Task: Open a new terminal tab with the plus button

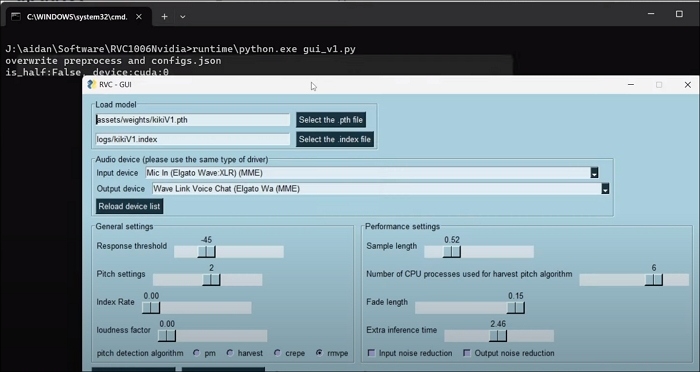Action: coord(164,17)
